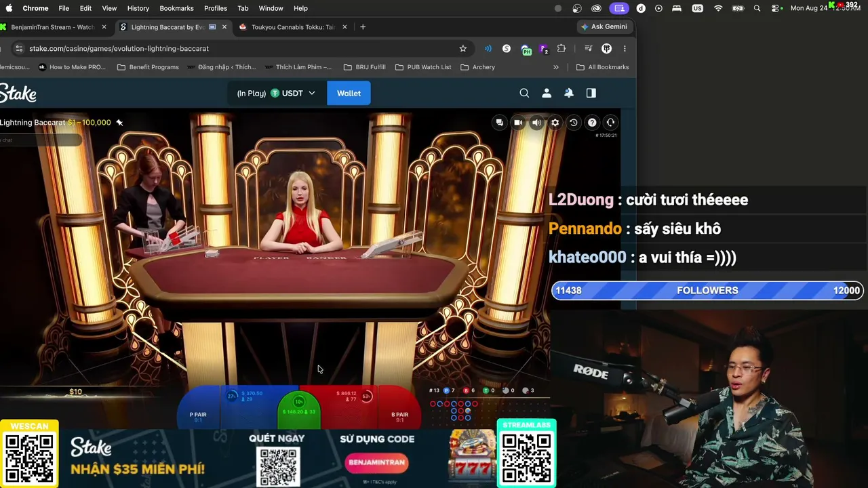Open the Window menu in the menu bar
Image resolution: width=868 pixels, height=488 pixels.
[271, 8]
